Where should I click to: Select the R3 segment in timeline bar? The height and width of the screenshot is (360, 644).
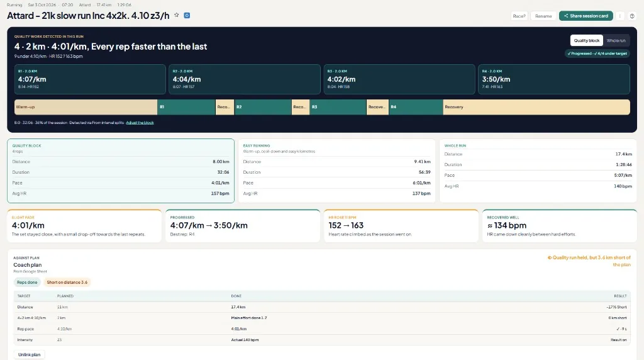point(338,107)
